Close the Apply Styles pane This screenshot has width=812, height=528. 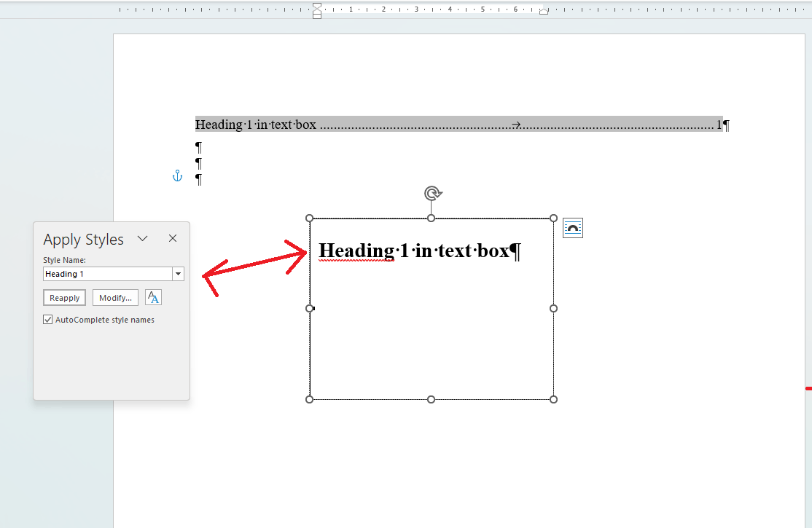pos(173,238)
